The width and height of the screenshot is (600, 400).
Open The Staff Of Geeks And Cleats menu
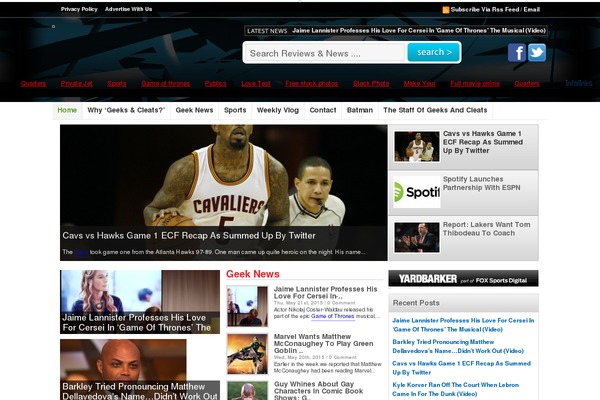pos(435,110)
